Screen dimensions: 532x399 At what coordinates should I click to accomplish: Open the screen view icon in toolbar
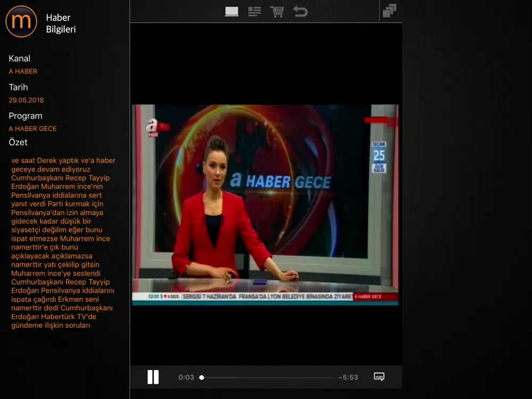pyautogui.click(x=232, y=12)
